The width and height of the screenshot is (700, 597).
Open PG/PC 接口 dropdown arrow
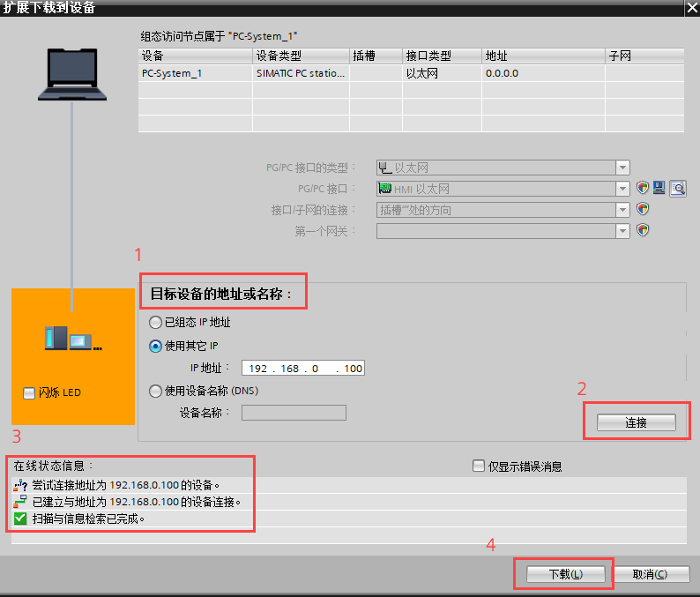tap(622, 189)
